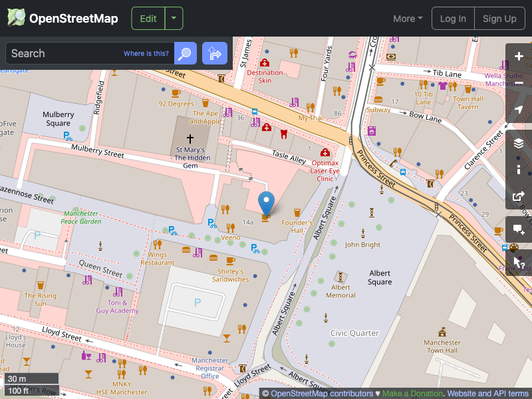Follow the Make a Donation link

point(412,393)
